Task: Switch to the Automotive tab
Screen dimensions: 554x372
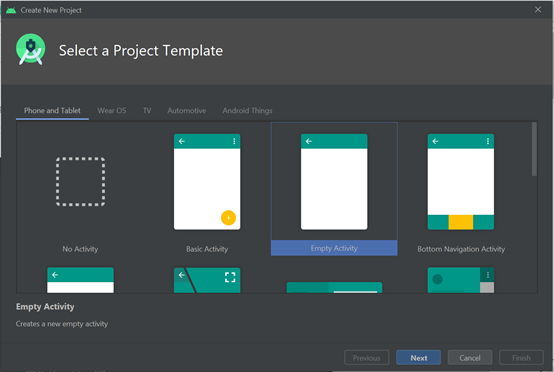Action: coord(187,111)
